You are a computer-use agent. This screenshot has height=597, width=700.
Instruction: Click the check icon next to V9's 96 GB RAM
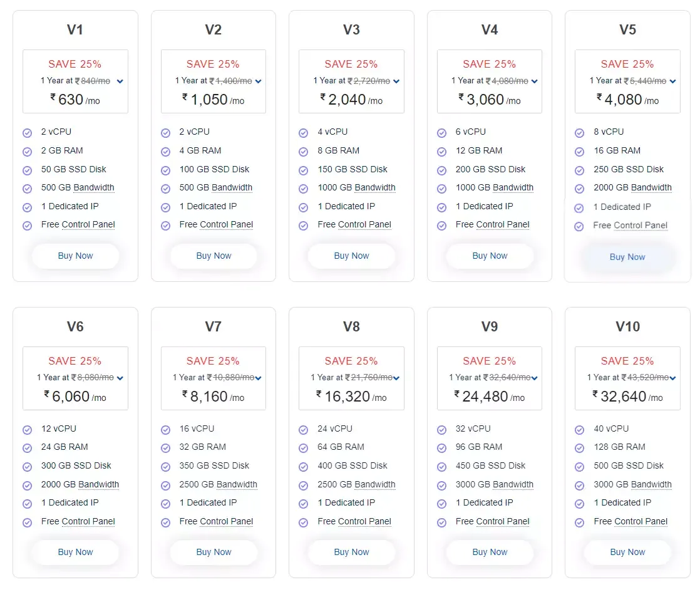point(442,448)
